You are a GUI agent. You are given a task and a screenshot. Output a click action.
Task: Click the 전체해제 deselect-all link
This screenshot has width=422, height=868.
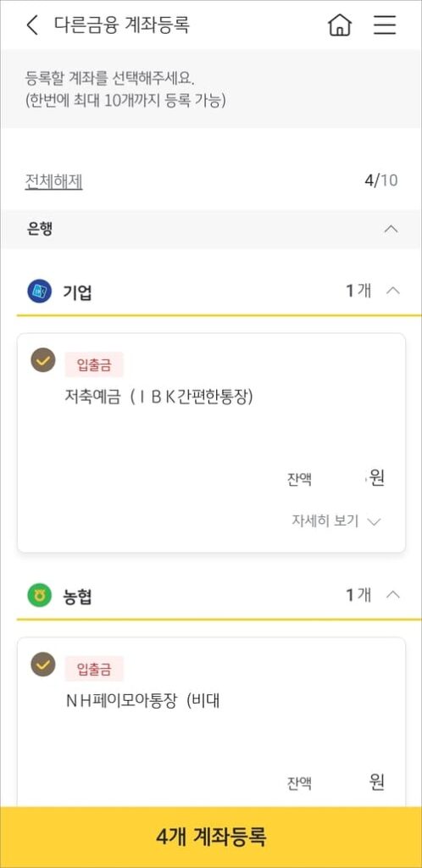(53, 181)
